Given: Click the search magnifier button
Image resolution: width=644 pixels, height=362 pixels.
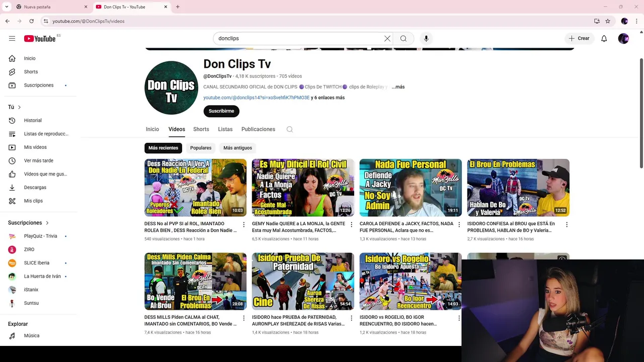Looking at the screenshot, I should [x=404, y=38].
